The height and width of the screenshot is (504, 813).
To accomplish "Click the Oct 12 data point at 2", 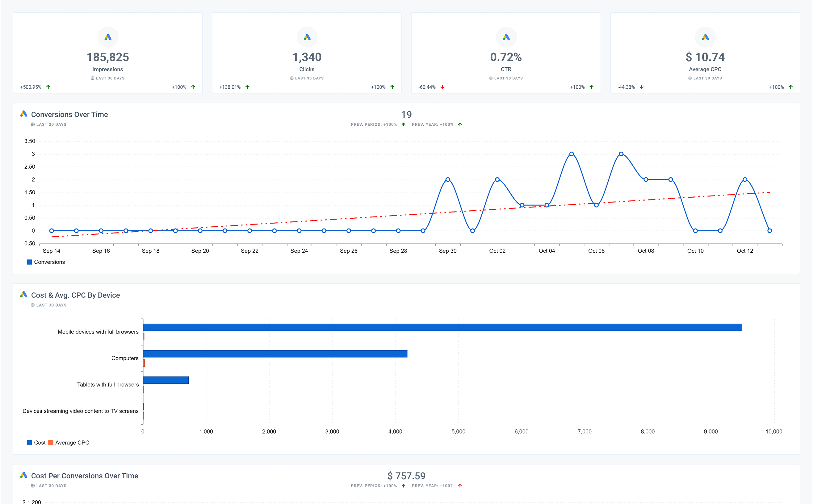I will point(745,179).
